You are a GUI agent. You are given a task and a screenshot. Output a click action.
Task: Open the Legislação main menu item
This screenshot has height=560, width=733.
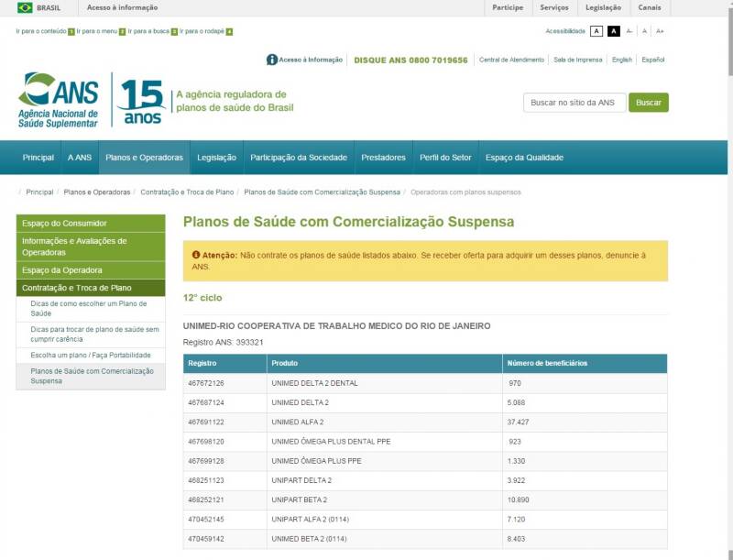(216, 158)
